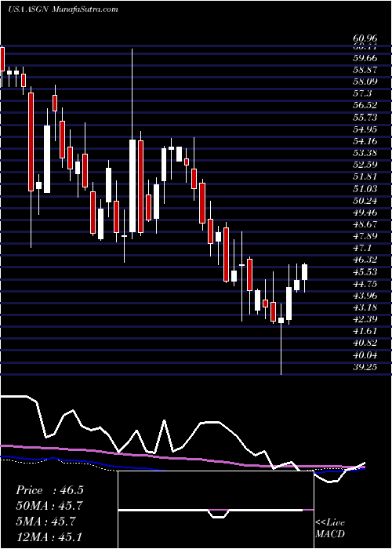Viewport: 392px width, 549px height.
Task: Select the 51.81 price level label
Action: 365,176
